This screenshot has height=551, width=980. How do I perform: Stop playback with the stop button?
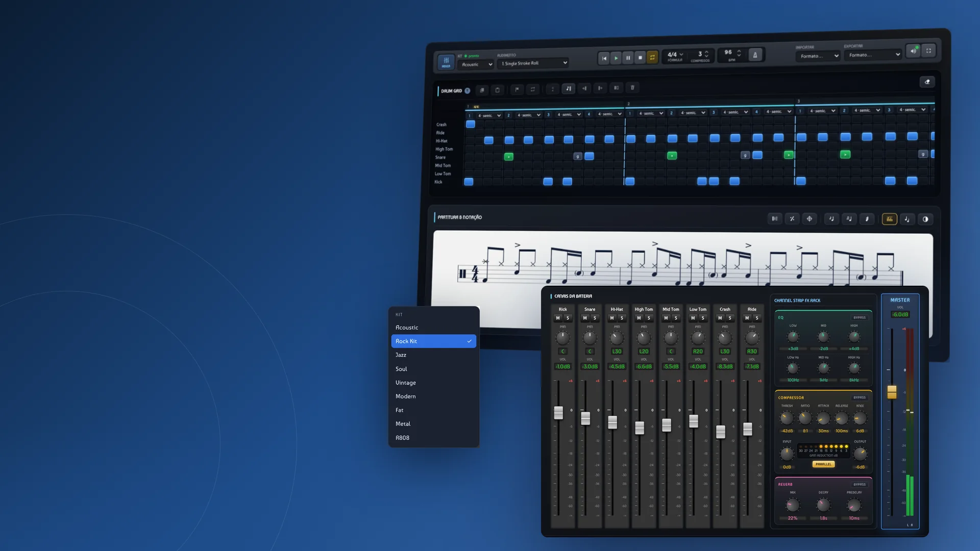point(640,58)
